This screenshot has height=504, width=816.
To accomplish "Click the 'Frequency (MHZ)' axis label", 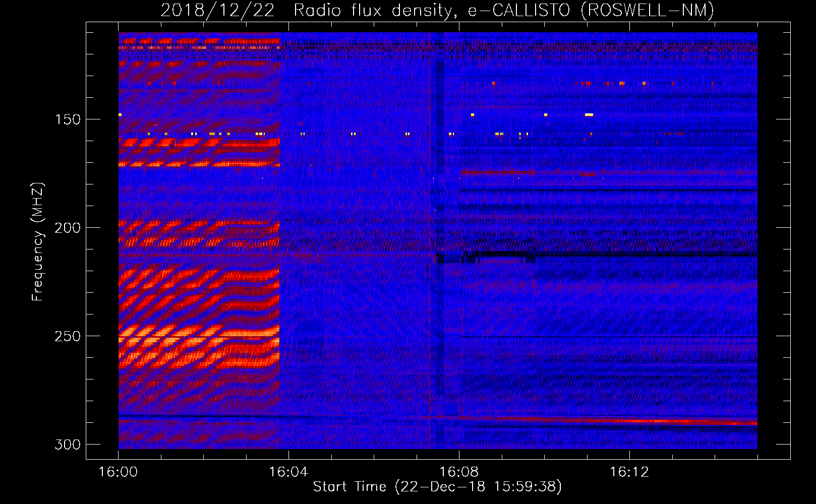I will [38, 242].
